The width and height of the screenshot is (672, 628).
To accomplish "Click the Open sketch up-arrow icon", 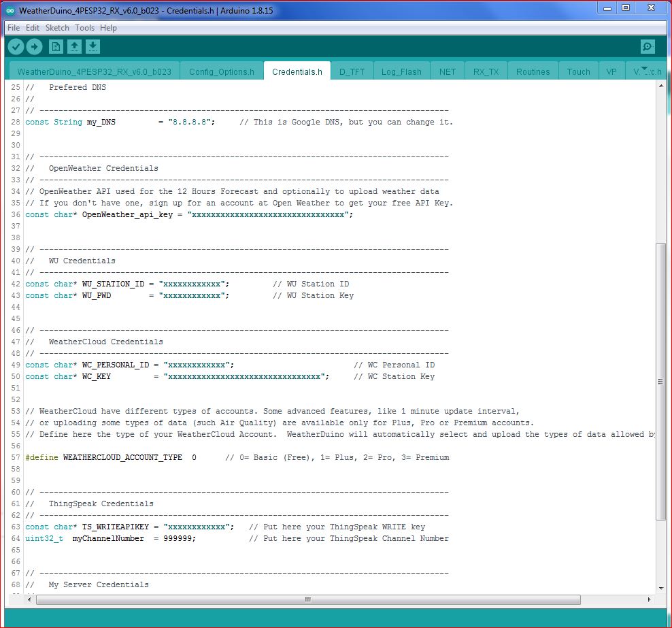I will coord(74,47).
